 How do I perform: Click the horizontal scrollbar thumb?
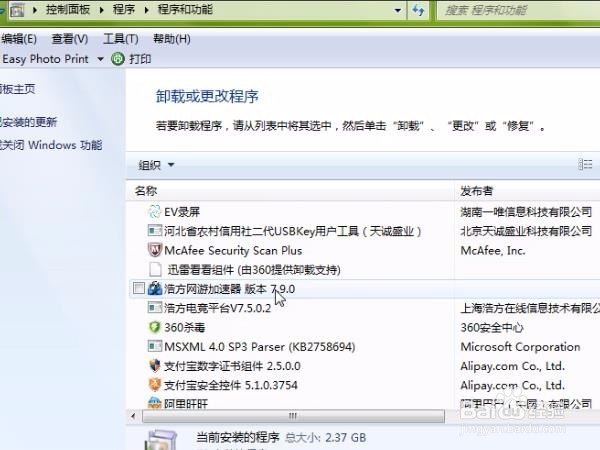[293, 416]
